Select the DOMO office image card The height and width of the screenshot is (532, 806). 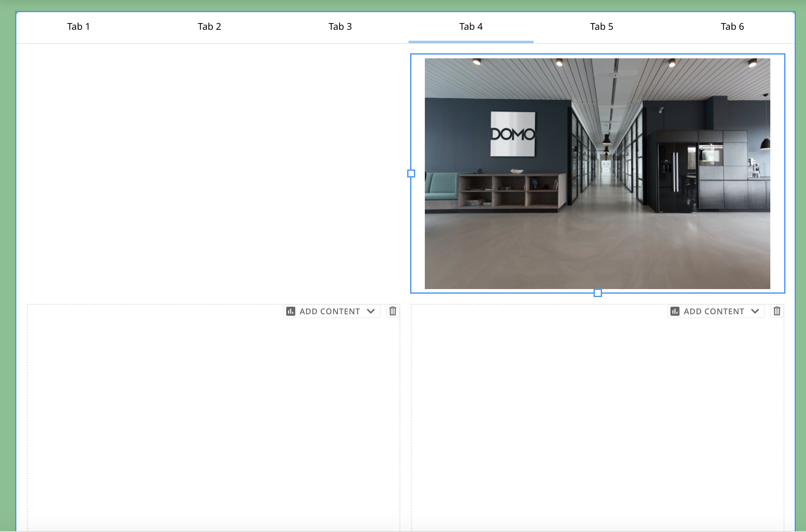click(596, 172)
